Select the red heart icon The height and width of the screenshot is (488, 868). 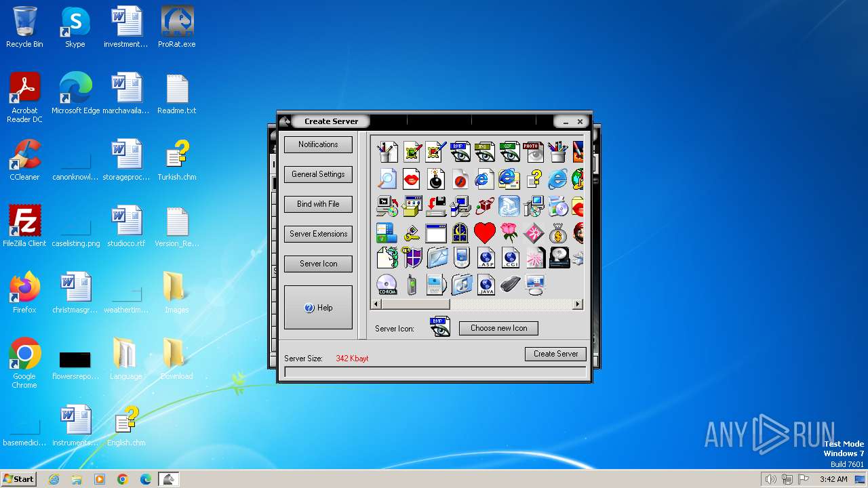pos(485,233)
